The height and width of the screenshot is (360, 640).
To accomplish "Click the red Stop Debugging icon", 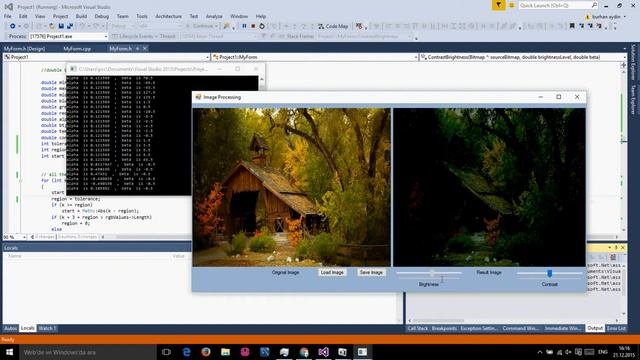I will [253, 26].
